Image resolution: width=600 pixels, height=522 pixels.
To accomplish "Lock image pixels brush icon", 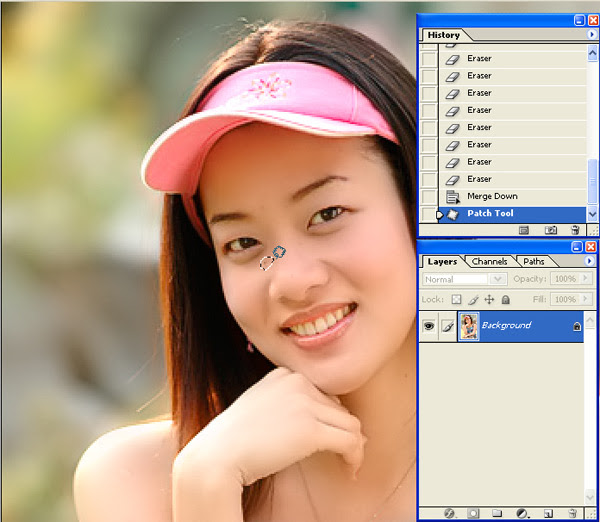I will coord(473,299).
